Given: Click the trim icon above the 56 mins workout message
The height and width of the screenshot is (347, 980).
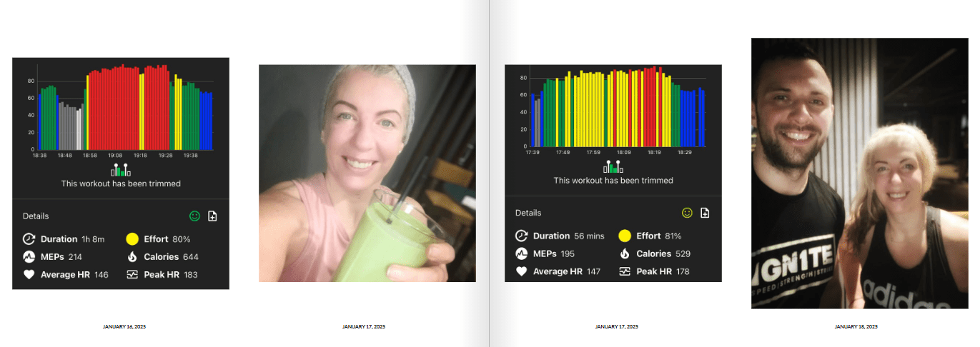Looking at the screenshot, I should pos(613,167).
